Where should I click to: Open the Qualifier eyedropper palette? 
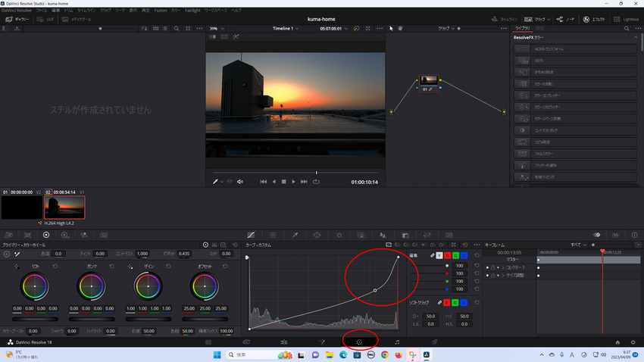pos(295,236)
